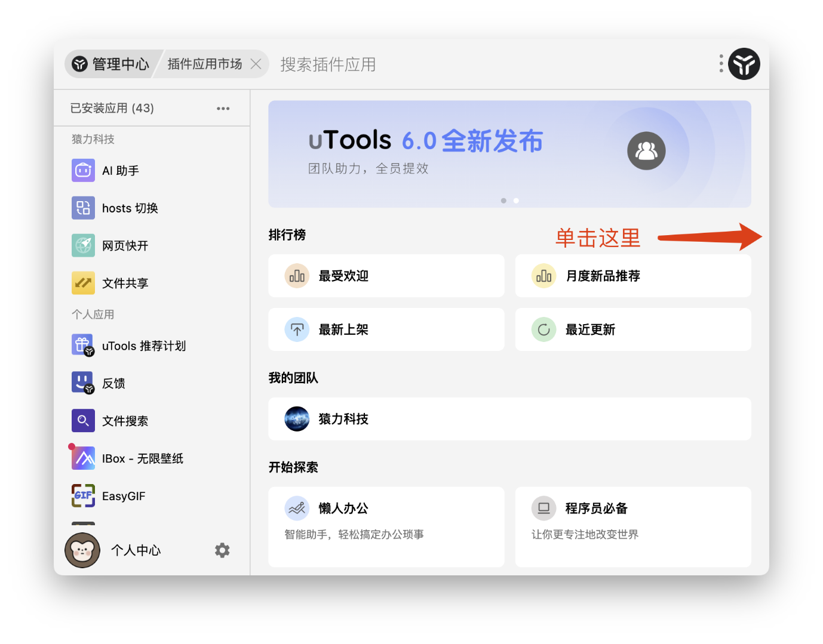The height and width of the screenshot is (644, 823).
Task: Launch 网页快开 from its rocket icon
Action: (x=83, y=246)
